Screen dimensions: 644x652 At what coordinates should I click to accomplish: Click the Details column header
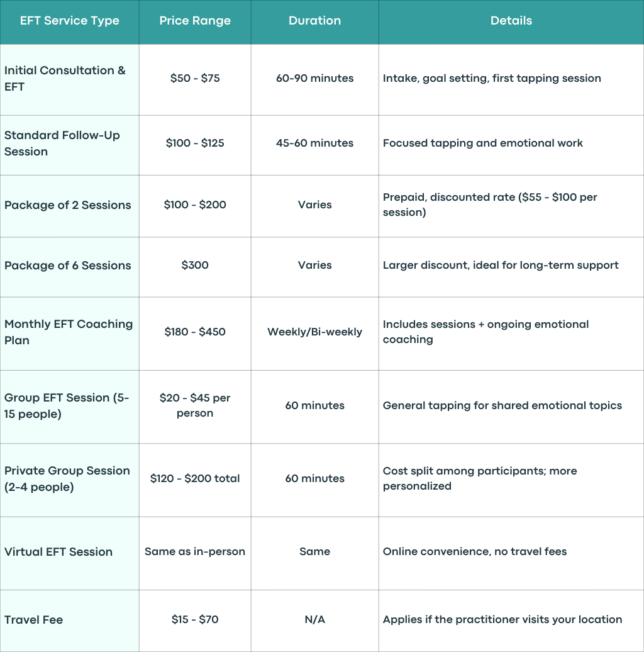point(511,21)
